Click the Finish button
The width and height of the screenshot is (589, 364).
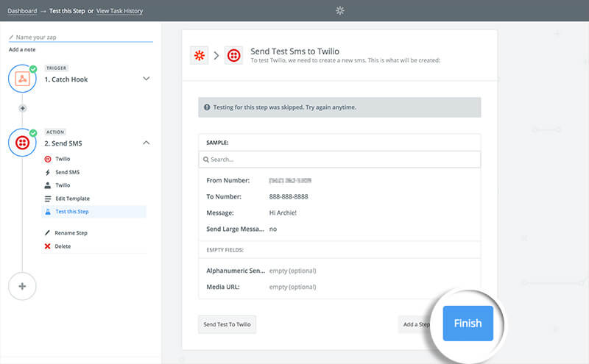[x=468, y=323]
